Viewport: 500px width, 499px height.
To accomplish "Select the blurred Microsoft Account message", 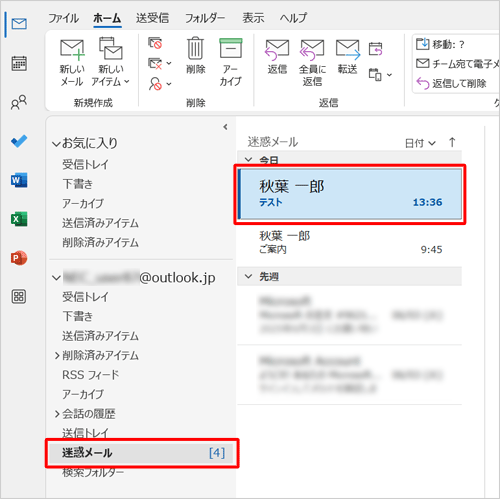I will 350,375.
